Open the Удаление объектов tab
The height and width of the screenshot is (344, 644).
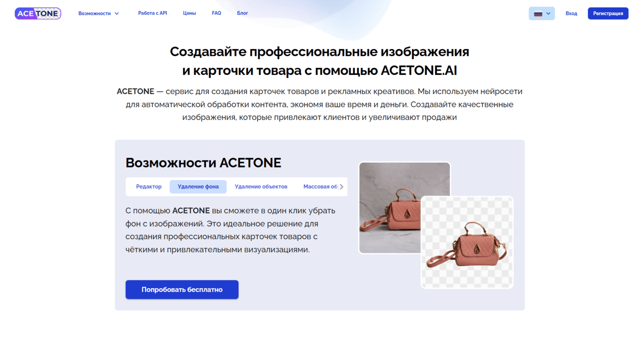261,187
